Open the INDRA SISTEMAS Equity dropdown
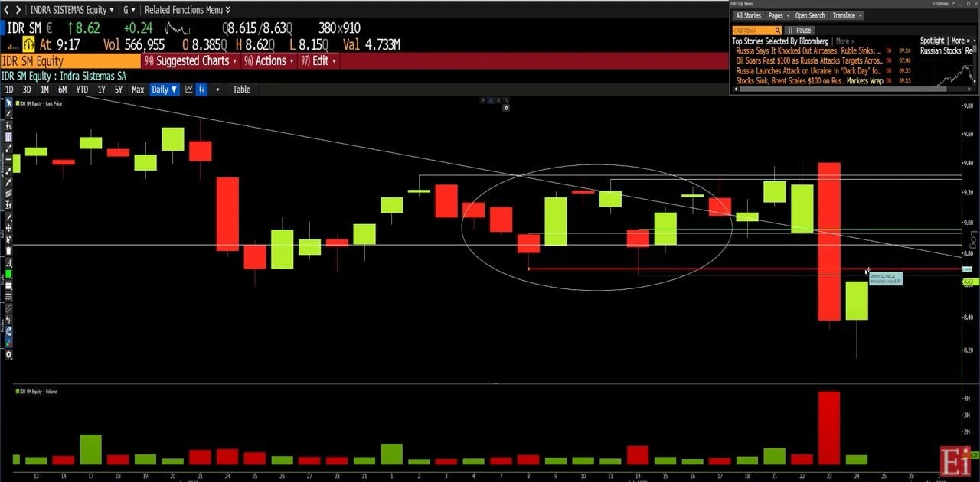This screenshot has height=482, width=980. coord(73,10)
